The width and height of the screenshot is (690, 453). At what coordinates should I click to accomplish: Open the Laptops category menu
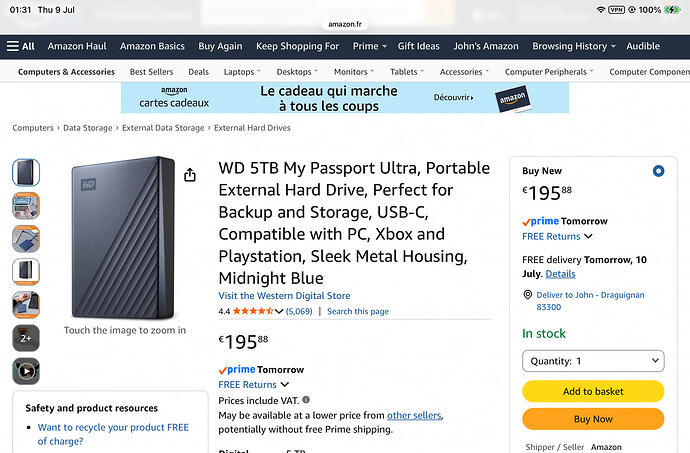tap(242, 72)
